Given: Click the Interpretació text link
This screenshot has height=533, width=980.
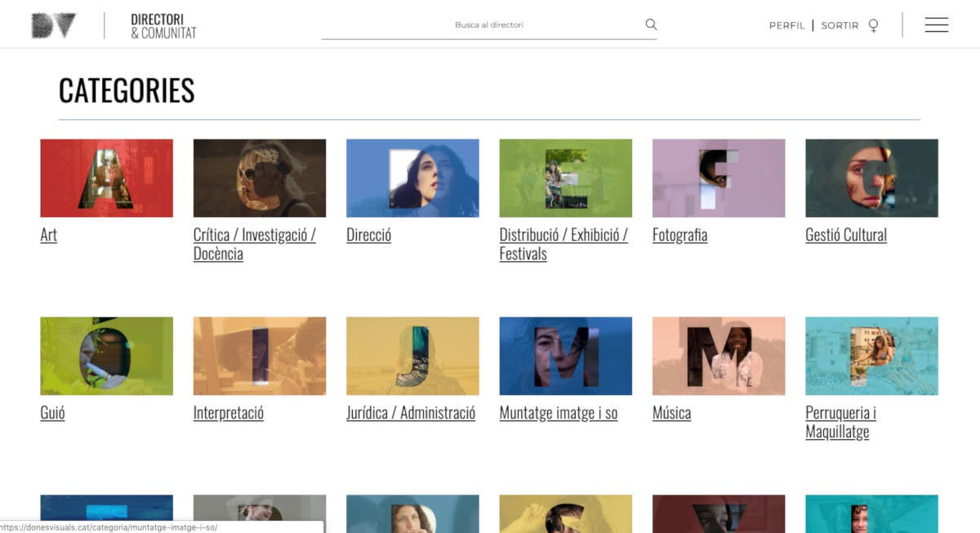Looking at the screenshot, I should click(x=229, y=413).
